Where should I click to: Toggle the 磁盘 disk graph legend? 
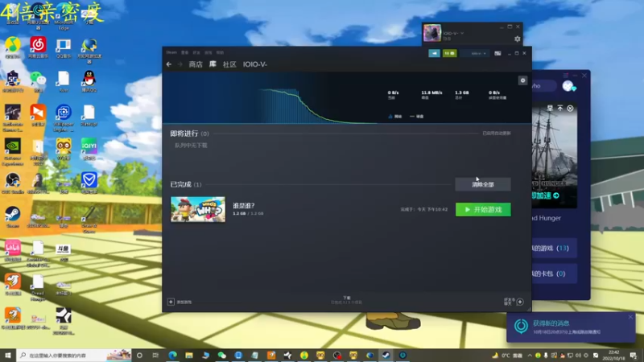click(x=416, y=117)
